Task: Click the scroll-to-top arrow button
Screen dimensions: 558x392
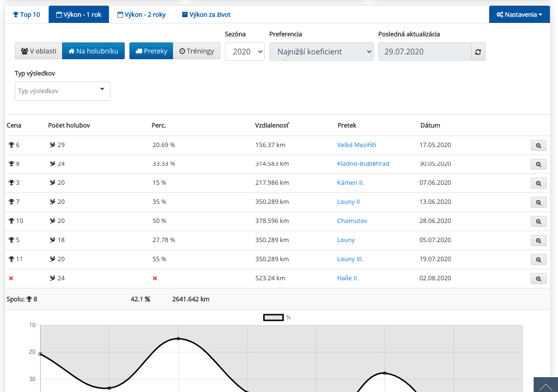Action: [x=546, y=384]
